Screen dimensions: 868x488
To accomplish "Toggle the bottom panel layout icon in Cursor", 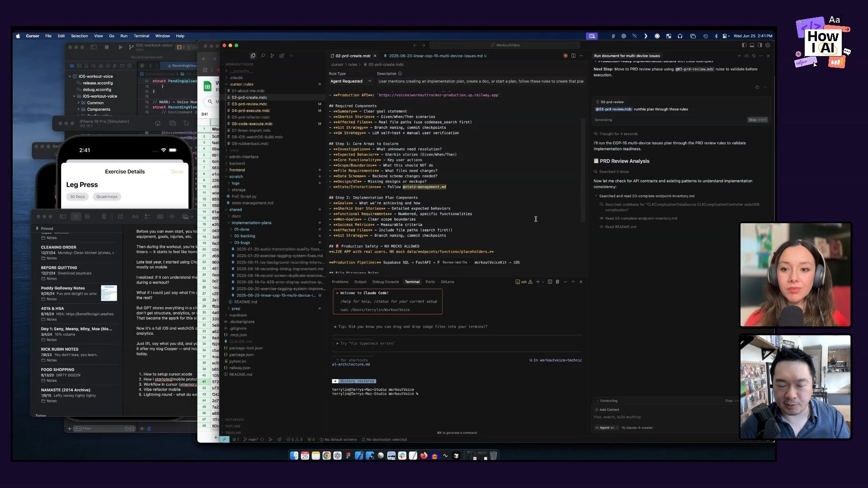I will tap(752, 45).
